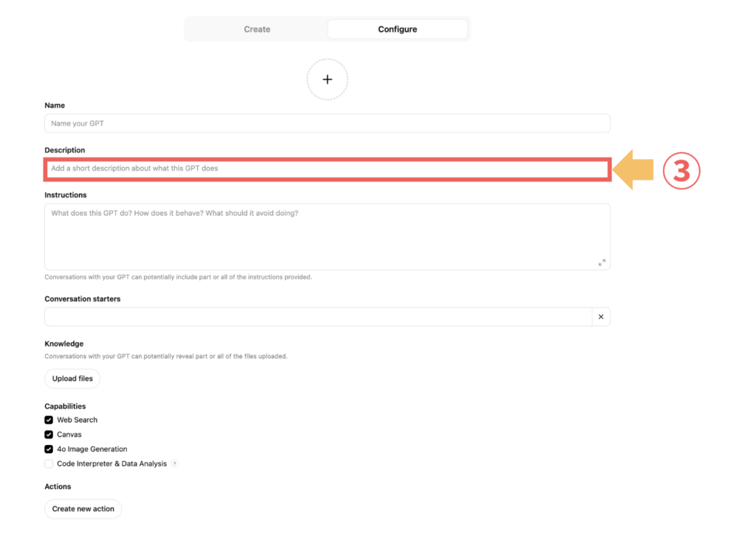Remove the conversation starter with the X icon
The image size is (756, 549).
601,317
